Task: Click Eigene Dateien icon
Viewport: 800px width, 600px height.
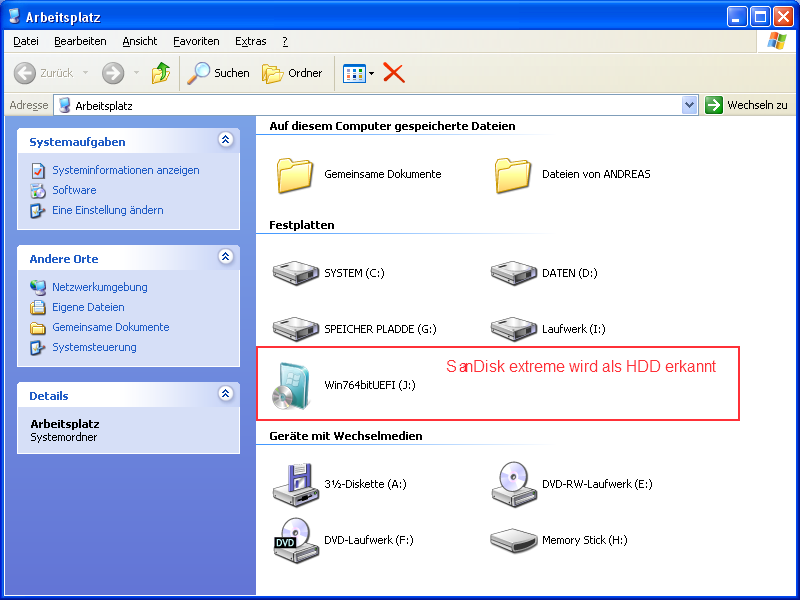Action: 38,307
